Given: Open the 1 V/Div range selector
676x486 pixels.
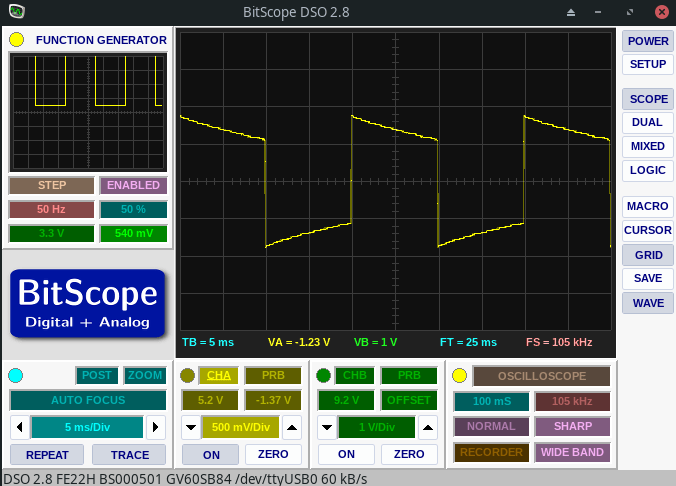Looking at the screenshot, I should click(x=377, y=427).
